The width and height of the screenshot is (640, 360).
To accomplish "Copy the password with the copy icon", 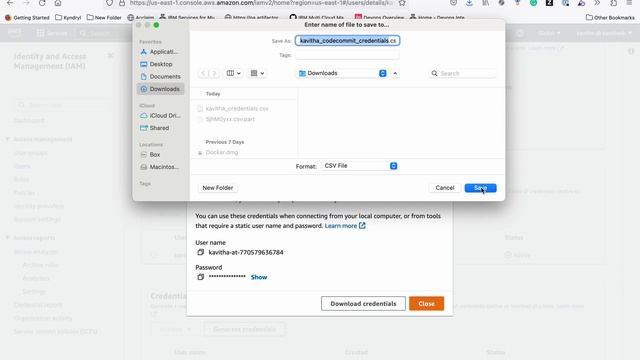I will tap(200, 277).
